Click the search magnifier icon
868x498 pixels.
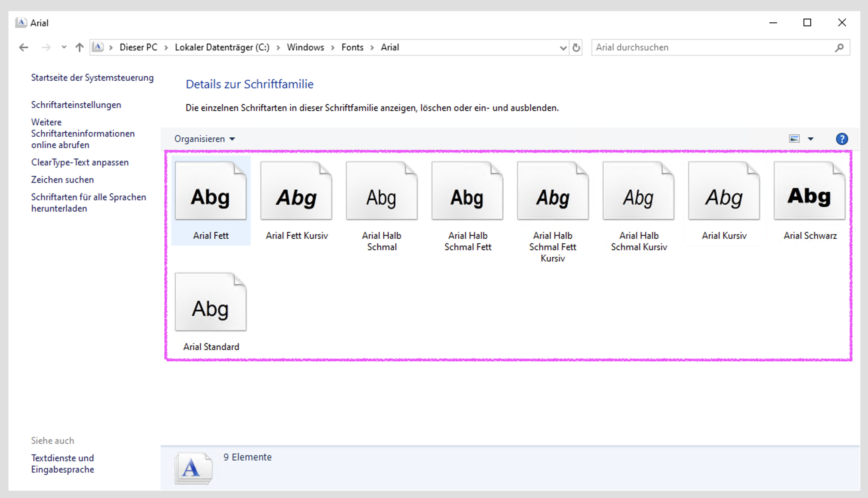(839, 47)
